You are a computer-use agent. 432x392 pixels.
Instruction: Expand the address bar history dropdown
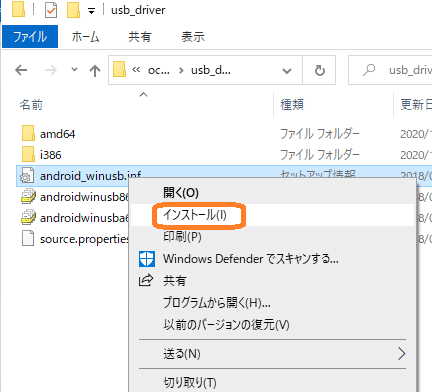click(x=287, y=71)
